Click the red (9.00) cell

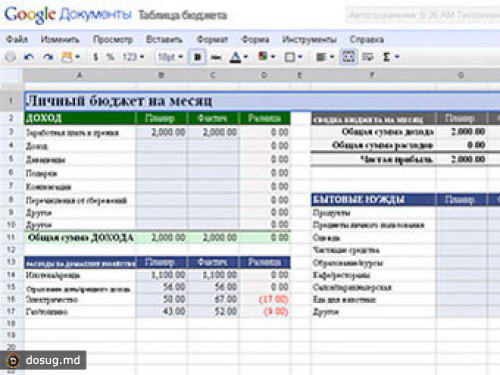[265, 312]
